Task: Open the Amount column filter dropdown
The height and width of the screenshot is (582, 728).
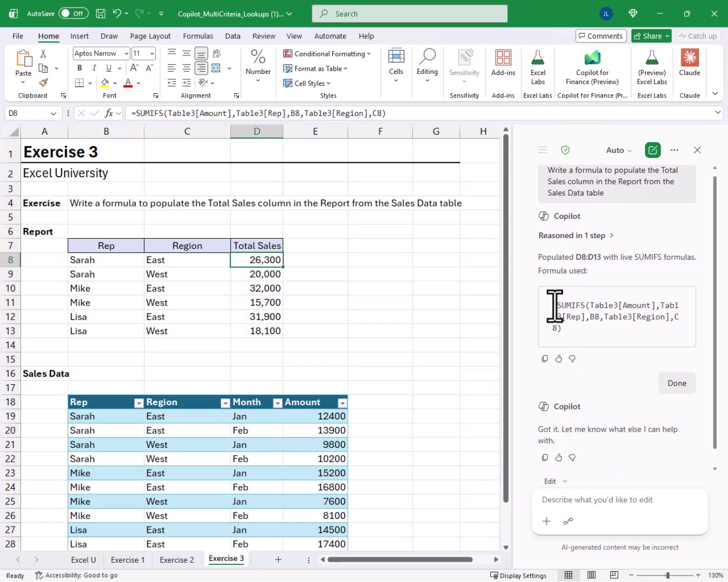Action: (342, 403)
